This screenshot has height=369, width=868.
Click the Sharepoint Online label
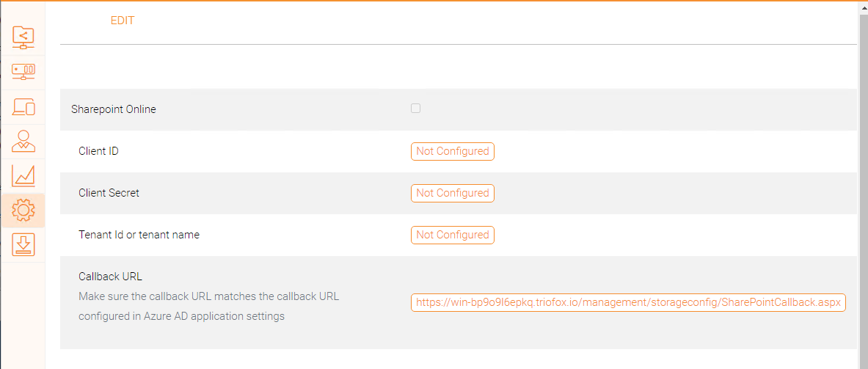coord(114,109)
